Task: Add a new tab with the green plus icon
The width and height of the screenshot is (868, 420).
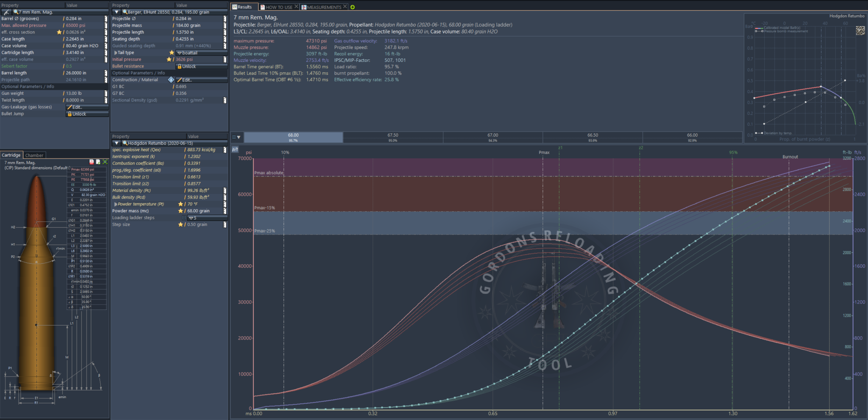Action: coord(353,7)
